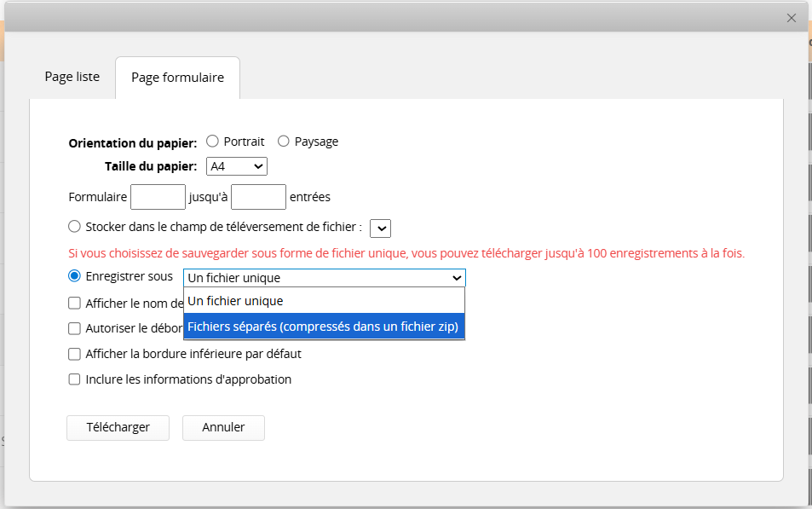
Task: Choose Paysage paper orientation
Action: point(284,142)
